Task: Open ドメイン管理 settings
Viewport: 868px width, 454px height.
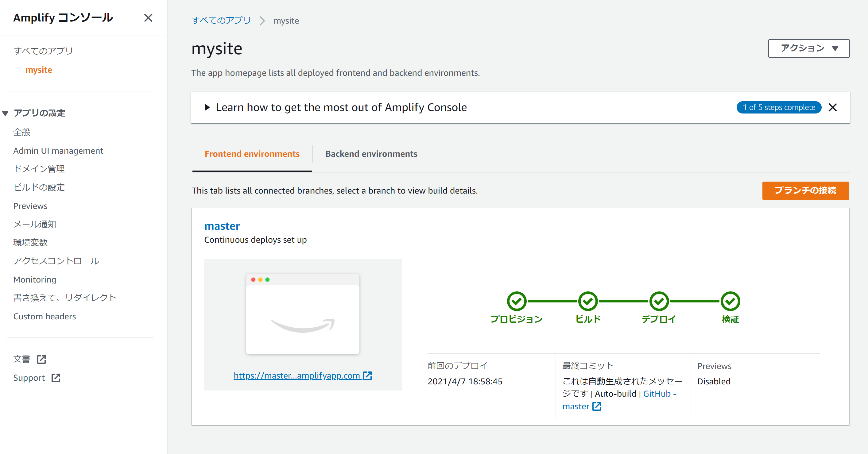Action: [x=39, y=169]
